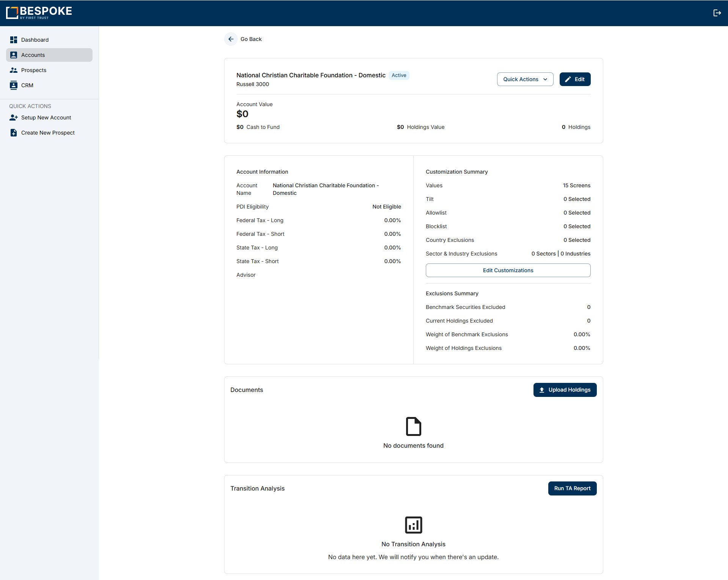The height and width of the screenshot is (580, 728).
Task: Click the Dashboard grid icon
Action: tap(14, 40)
